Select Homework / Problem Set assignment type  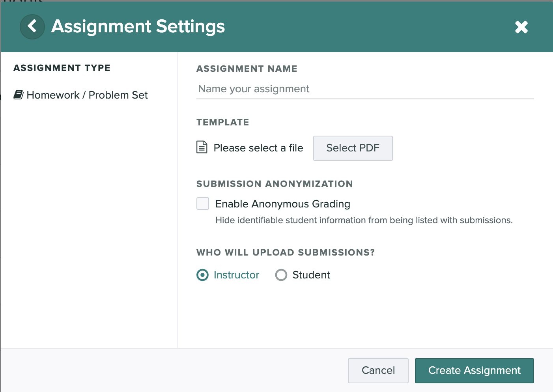[x=81, y=95]
